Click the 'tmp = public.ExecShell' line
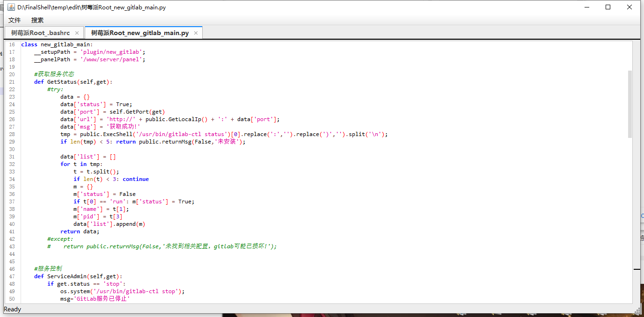The width and height of the screenshot is (644, 317). point(224,134)
